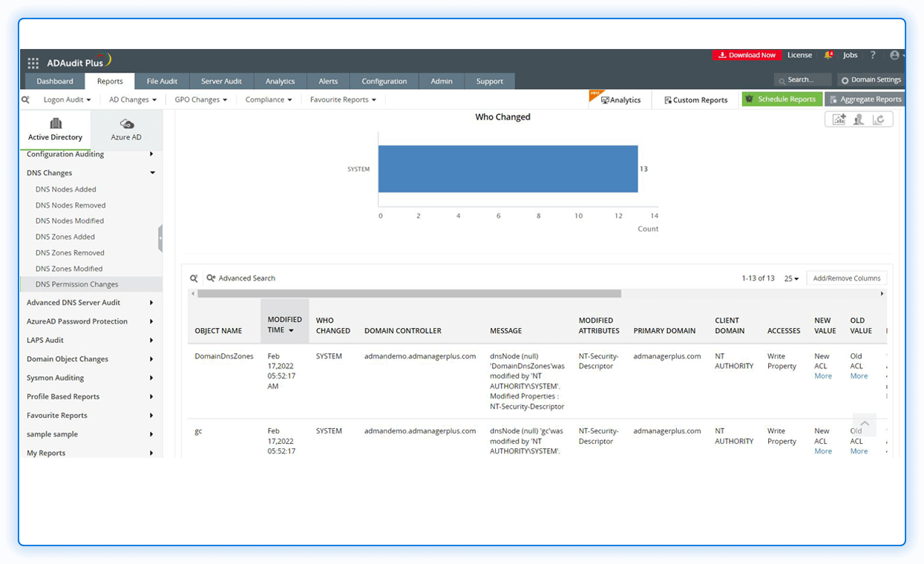Switch to the File Audit tab
This screenshot has height=564, width=924.
[162, 81]
